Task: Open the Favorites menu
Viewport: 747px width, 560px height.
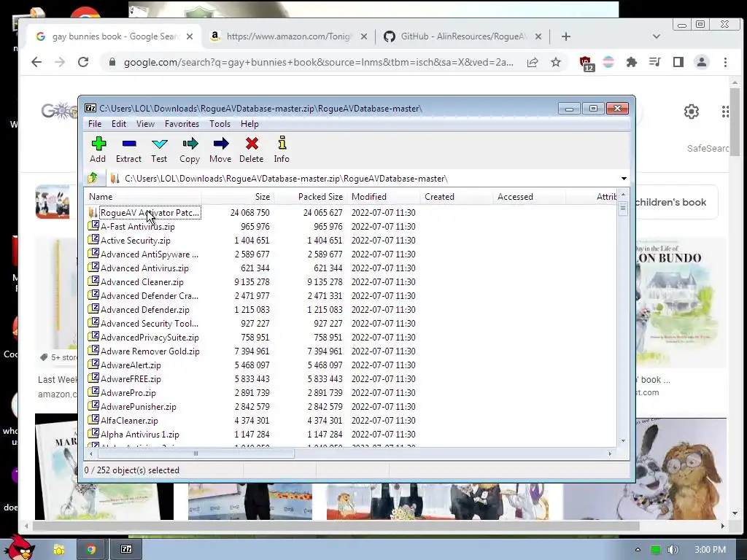Action: coord(182,124)
